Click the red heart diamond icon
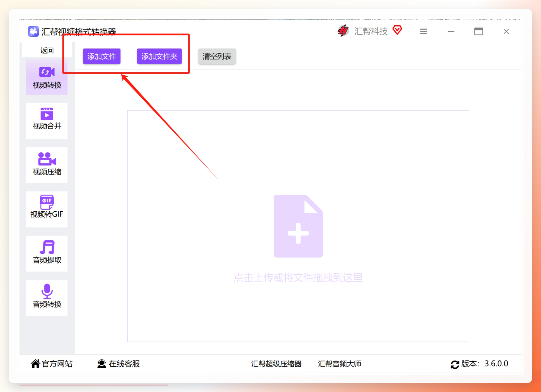 pyautogui.click(x=397, y=30)
